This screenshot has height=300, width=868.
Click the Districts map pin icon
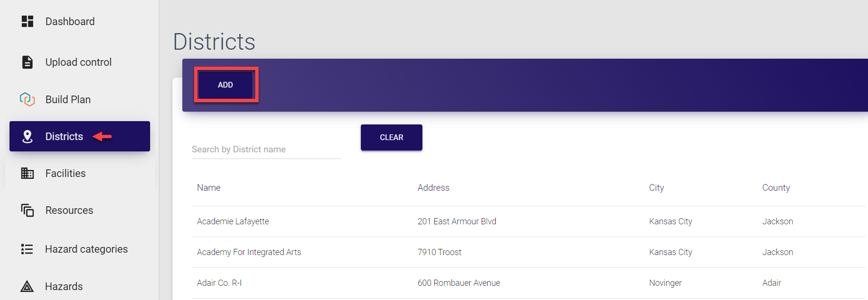point(27,136)
